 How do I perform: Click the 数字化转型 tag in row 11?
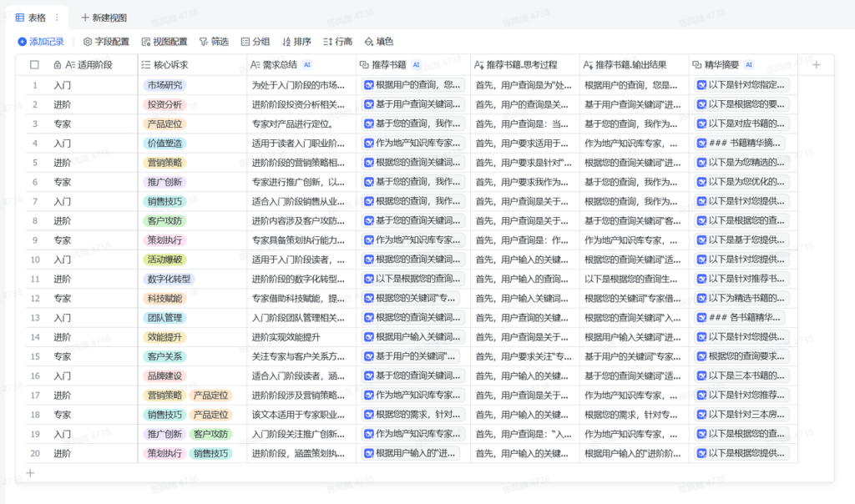click(x=169, y=279)
